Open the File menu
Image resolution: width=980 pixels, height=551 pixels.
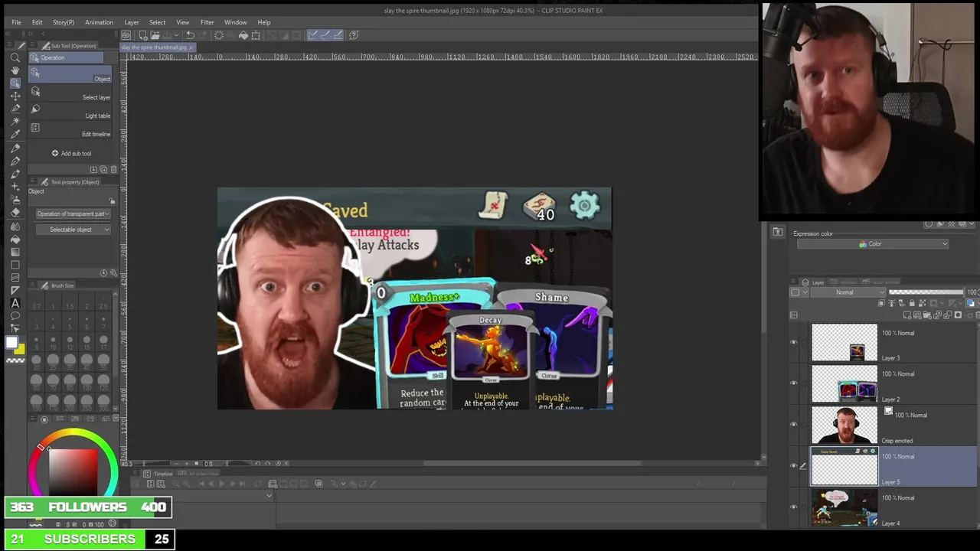pyautogui.click(x=16, y=22)
